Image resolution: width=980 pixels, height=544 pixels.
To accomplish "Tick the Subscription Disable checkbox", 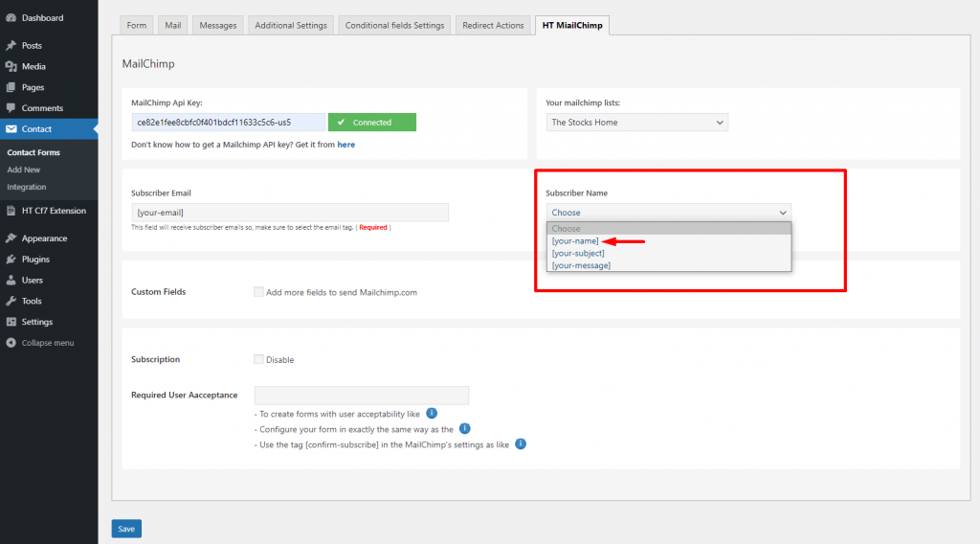I will [258, 360].
